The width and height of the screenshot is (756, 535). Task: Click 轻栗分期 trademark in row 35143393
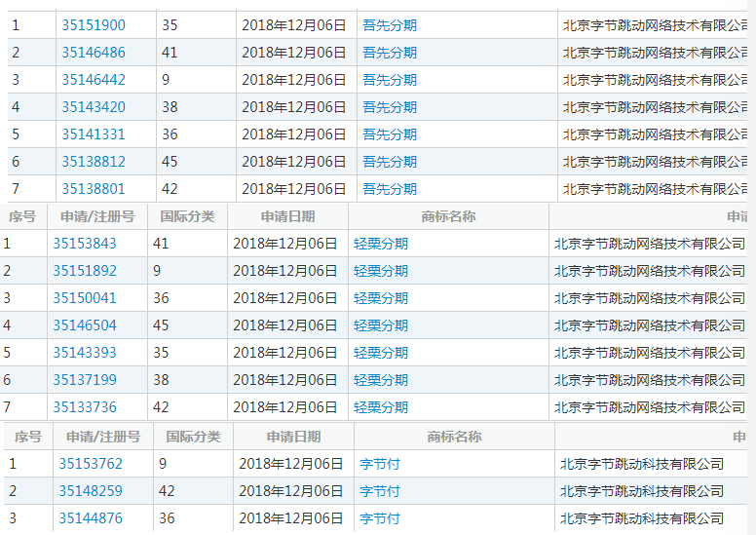coord(381,353)
